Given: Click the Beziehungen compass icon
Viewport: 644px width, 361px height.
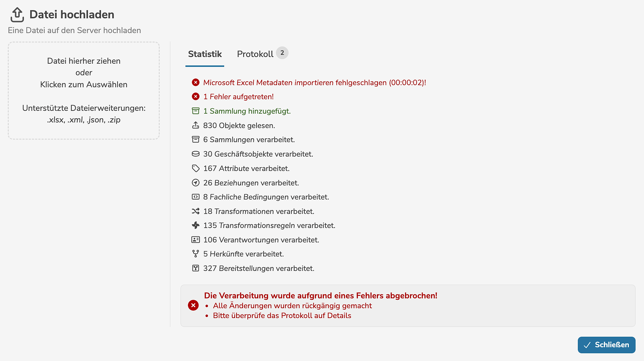Looking at the screenshot, I should (196, 183).
